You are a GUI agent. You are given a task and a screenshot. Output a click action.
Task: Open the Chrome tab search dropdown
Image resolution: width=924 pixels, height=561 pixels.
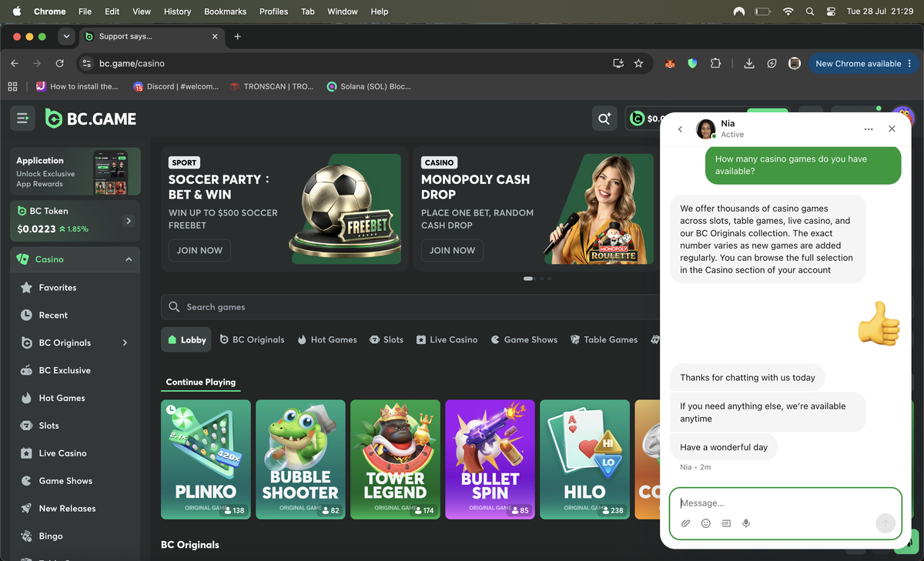click(x=66, y=36)
